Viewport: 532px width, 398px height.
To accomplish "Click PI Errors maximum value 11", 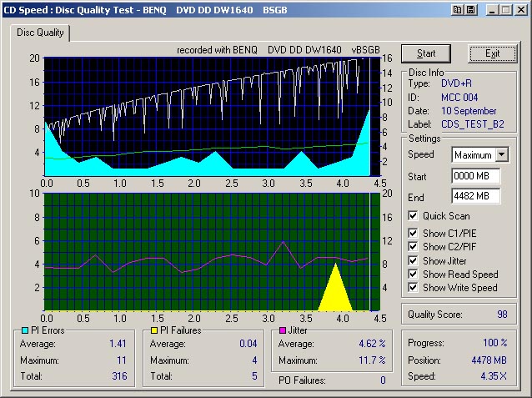I will tap(122, 360).
